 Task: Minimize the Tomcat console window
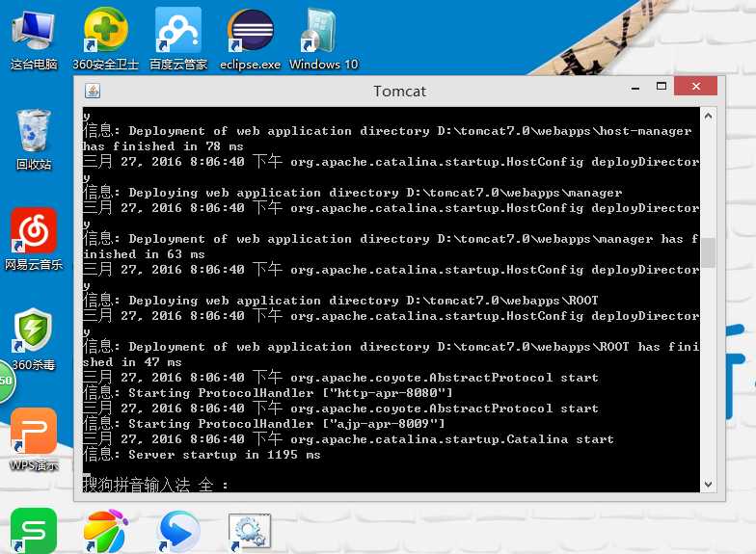635,87
